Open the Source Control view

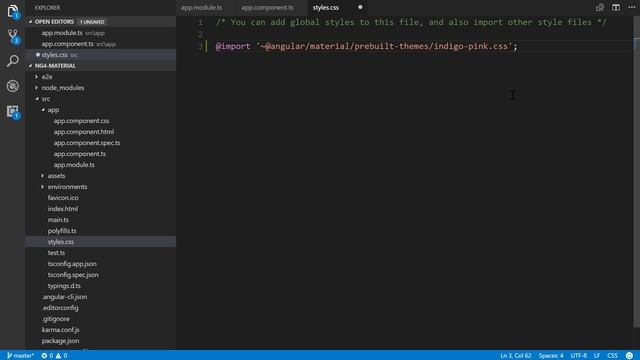click(13, 36)
